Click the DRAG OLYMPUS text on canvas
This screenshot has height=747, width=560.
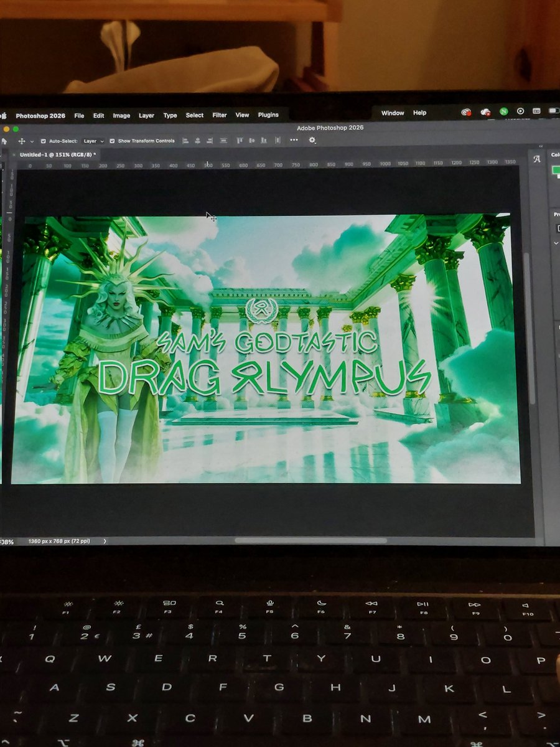point(264,378)
